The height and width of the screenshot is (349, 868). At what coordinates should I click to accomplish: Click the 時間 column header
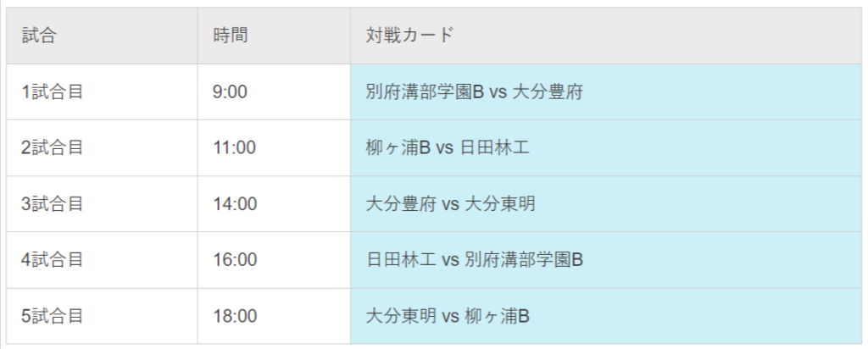tap(274, 36)
